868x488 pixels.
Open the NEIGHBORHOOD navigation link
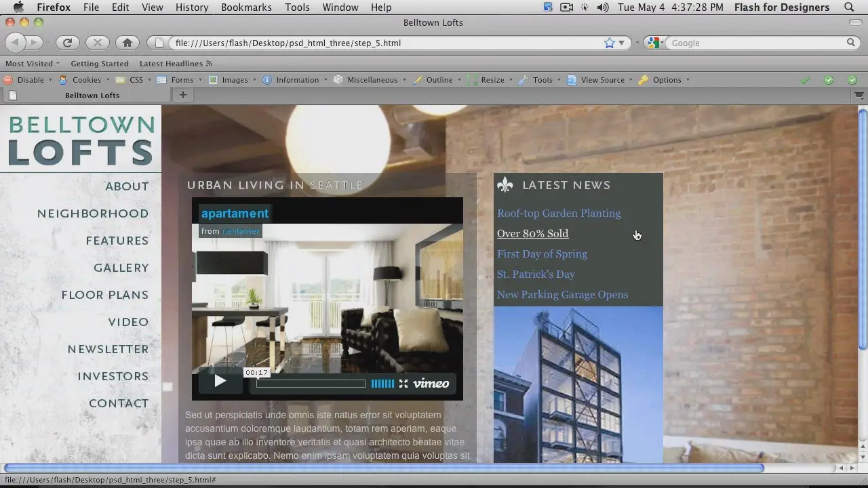click(93, 213)
